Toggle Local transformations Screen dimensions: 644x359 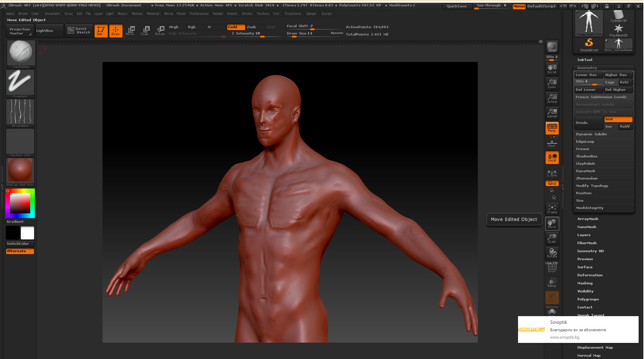tap(552, 157)
